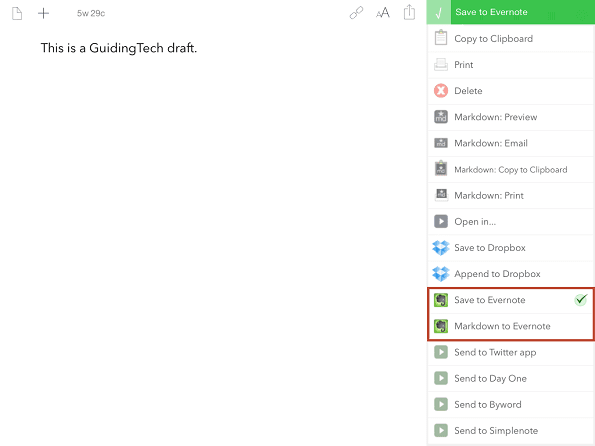The width and height of the screenshot is (595, 446).
Task: Click the link chain icon in toolbar
Action: 356,13
